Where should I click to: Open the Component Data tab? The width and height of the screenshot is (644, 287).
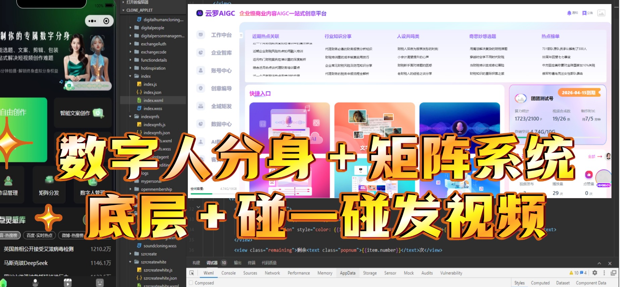591,283
